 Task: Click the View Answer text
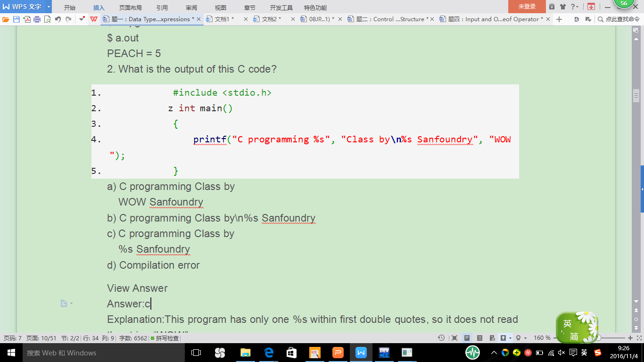coord(137,288)
